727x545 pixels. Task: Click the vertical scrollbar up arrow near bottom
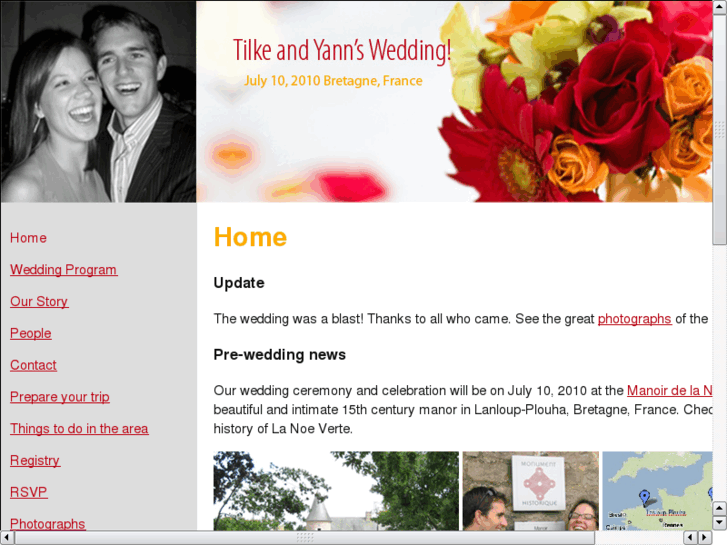point(719,508)
